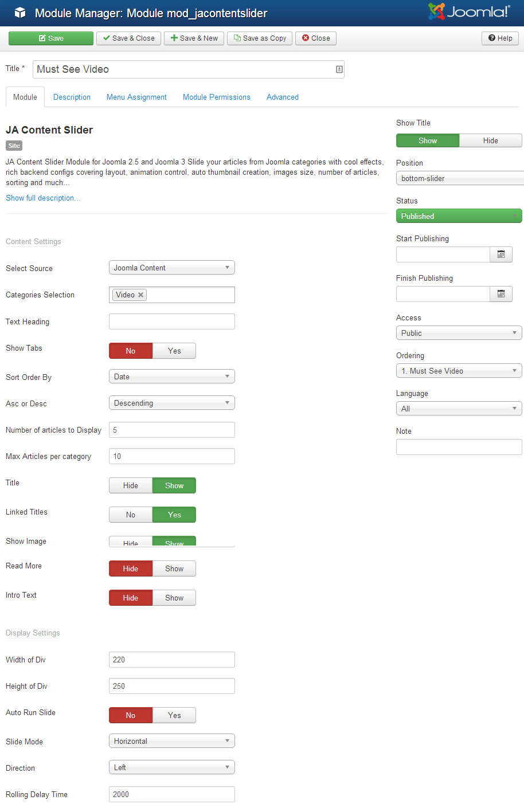Click the green Save button
Screen dimensions: 524x812
(x=51, y=38)
